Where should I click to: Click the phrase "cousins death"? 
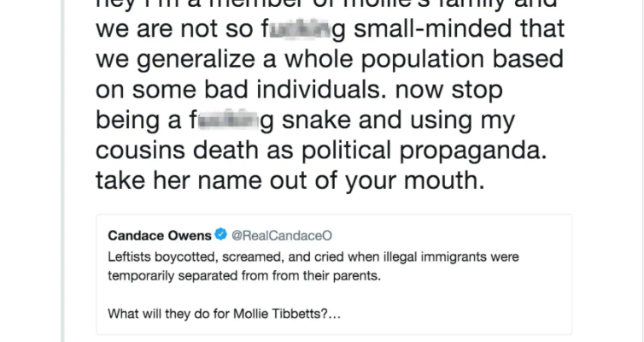(177, 150)
